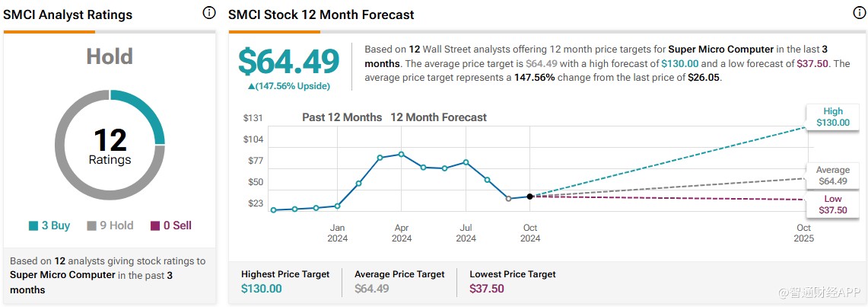The image size is (868, 307).
Task: Click the teal Buy legend square
Action: tap(33, 226)
